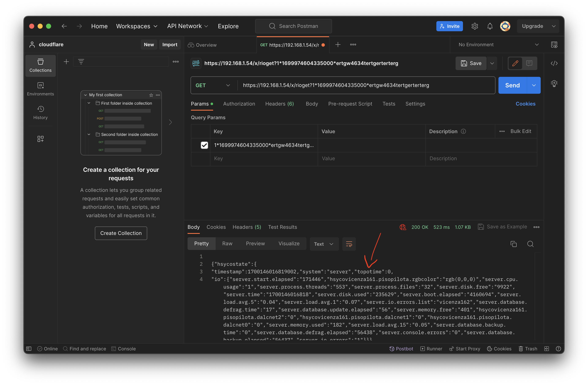
Task: Click the comments icon in toolbar
Action: click(529, 63)
